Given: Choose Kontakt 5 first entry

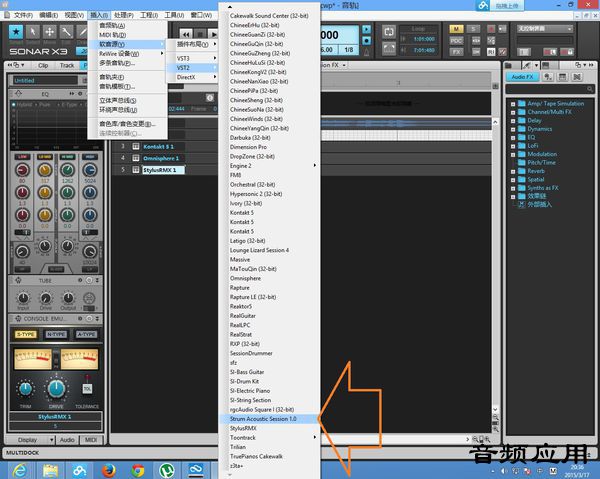Looking at the screenshot, I should 269,212.
